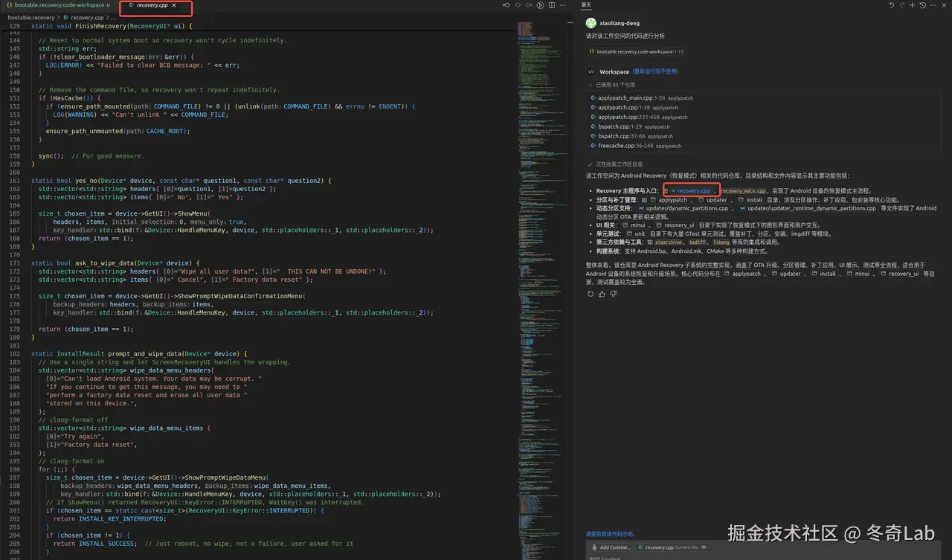Regenerate the response with the retry icon

[x=589, y=293]
